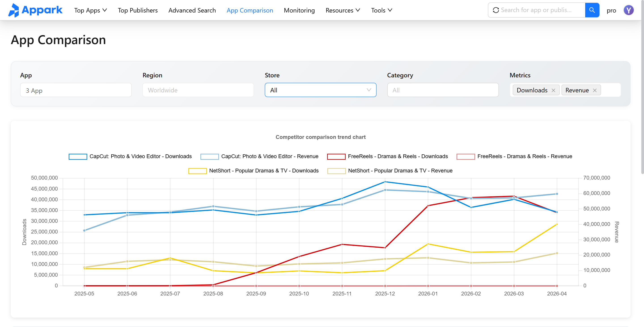Click the 70,000,000 right axis label
644x327 pixels.
tap(597, 178)
